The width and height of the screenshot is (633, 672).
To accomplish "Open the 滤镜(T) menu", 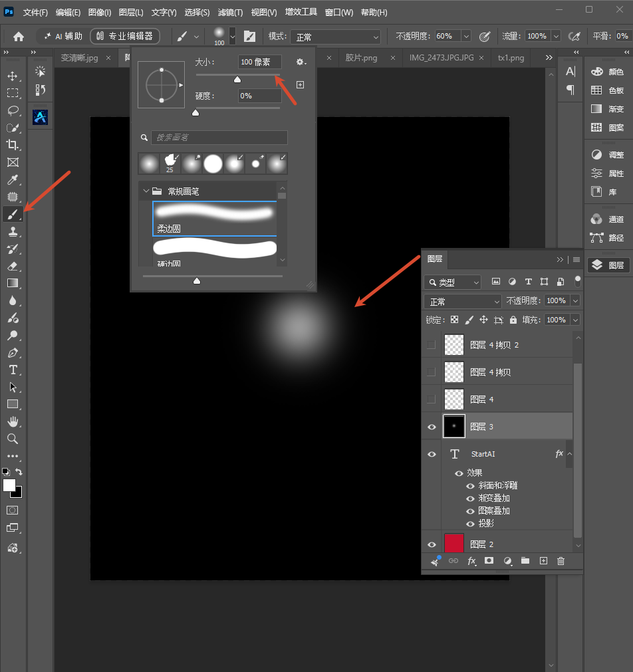I will click(230, 13).
